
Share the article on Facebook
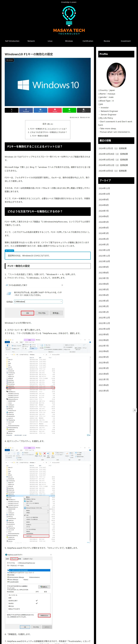[26, 110]
